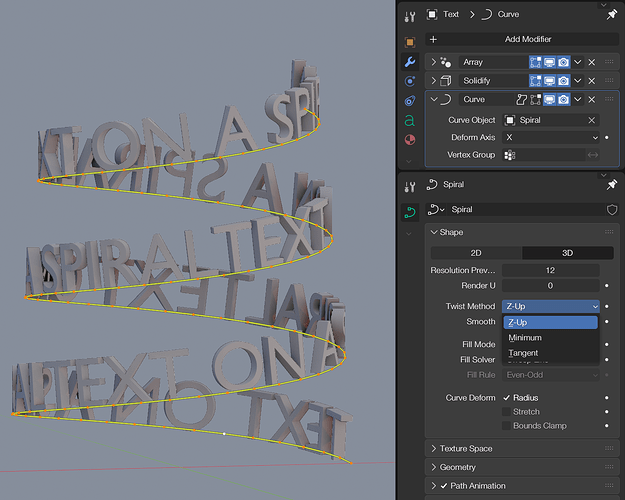
Task: Toggle Array modifier edit mode display
Action: tap(536, 62)
